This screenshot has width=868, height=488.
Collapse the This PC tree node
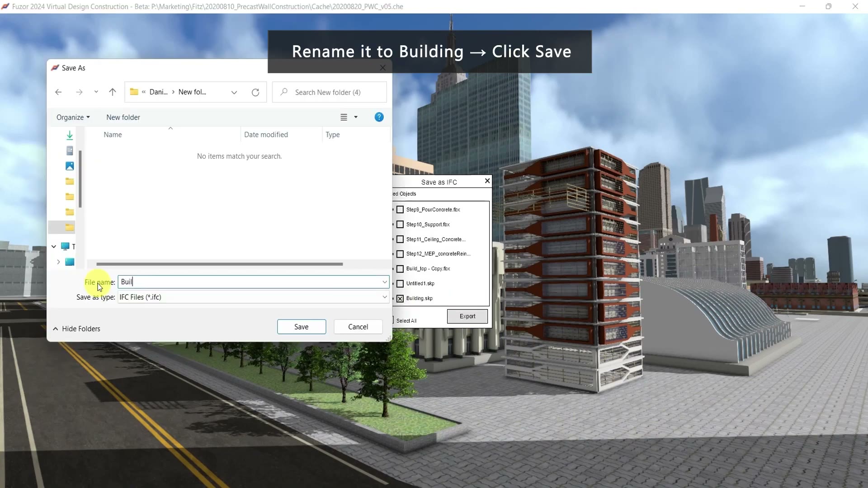pos(54,246)
